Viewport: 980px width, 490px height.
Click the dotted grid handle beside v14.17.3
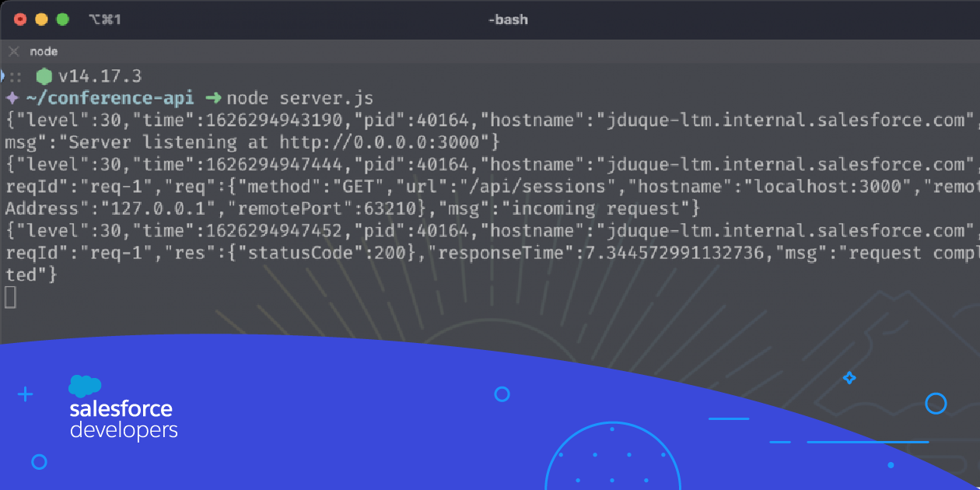[14, 76]
